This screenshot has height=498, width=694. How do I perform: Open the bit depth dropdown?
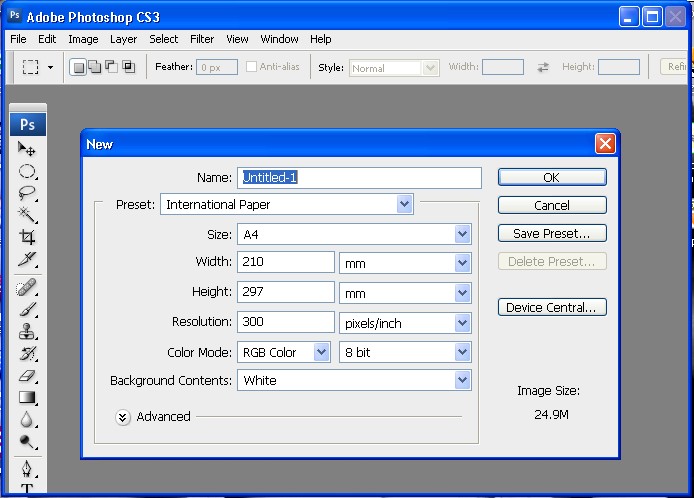[405, 352]
